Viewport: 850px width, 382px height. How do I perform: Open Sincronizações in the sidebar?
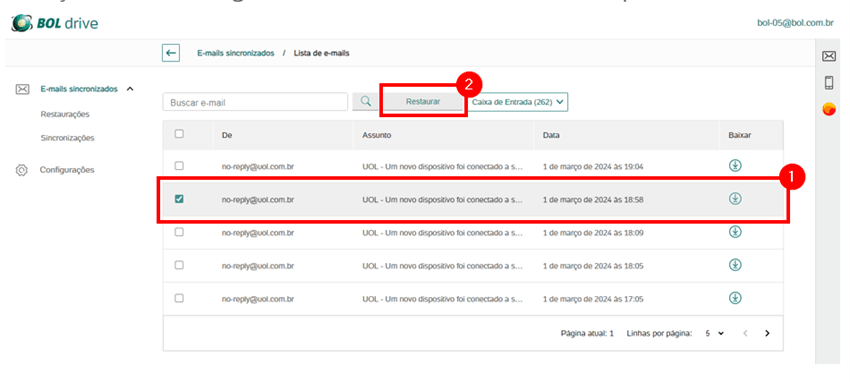(x=67, y=138)
